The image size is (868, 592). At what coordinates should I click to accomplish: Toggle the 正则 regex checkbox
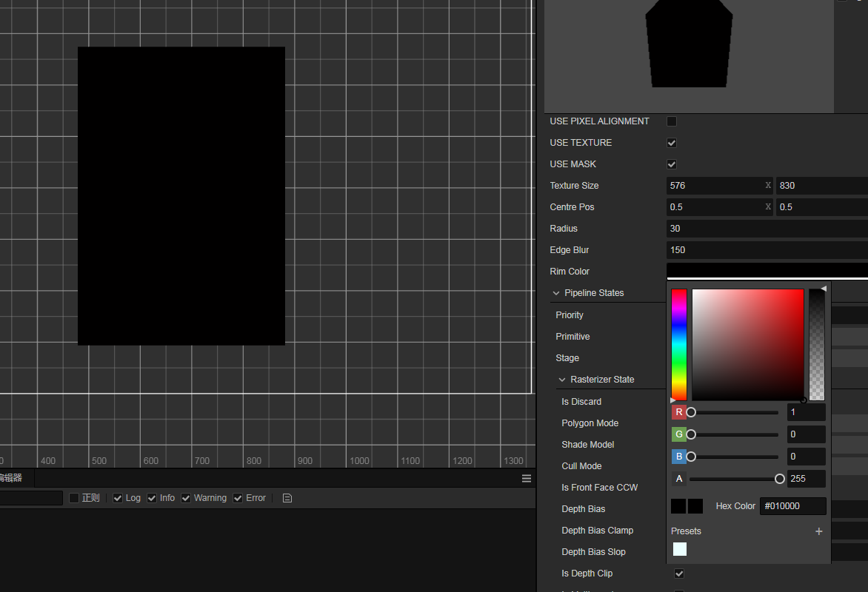tap(73, 498)
